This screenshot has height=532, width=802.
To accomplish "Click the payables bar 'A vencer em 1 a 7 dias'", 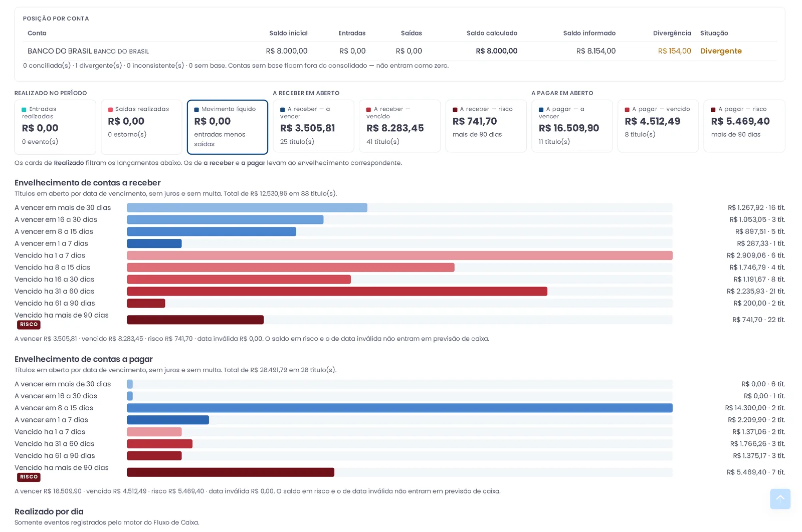I will coord(168,420).
